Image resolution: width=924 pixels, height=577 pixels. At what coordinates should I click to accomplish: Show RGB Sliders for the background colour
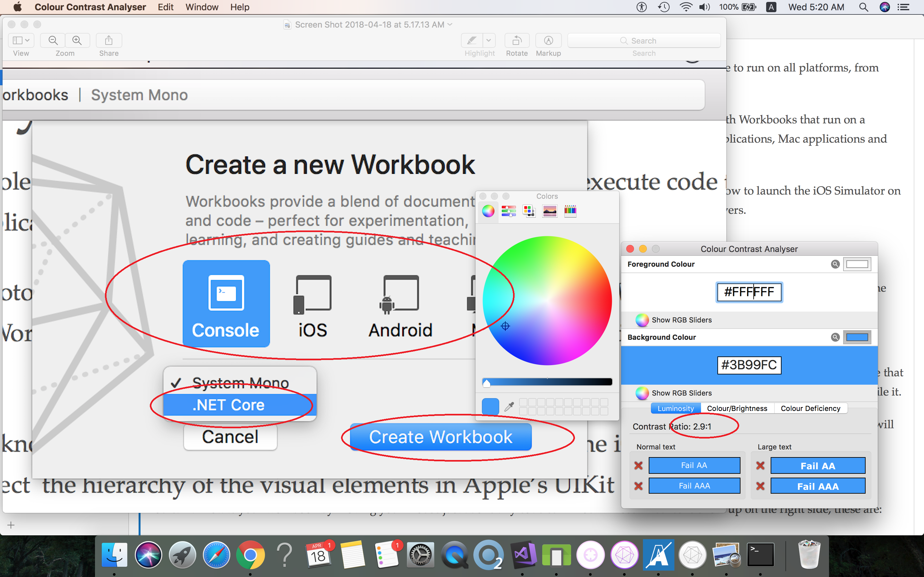[x=681, y=393]
